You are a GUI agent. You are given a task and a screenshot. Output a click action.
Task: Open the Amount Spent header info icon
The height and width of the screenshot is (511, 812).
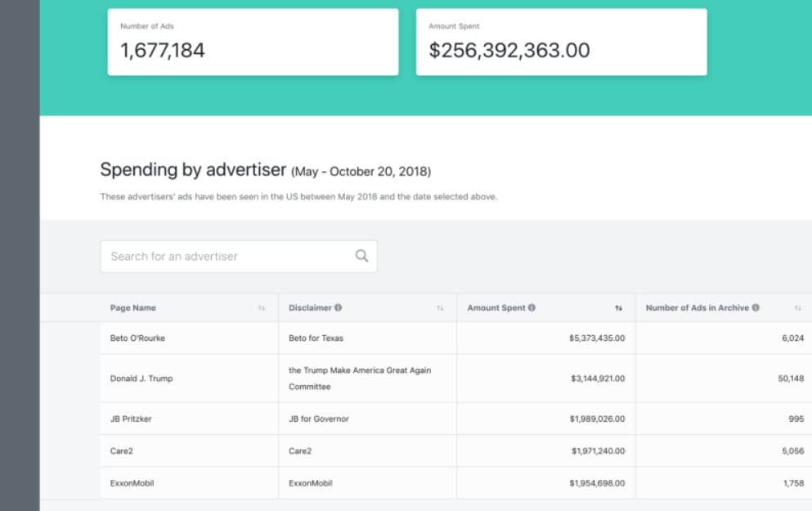coord(532,307)
